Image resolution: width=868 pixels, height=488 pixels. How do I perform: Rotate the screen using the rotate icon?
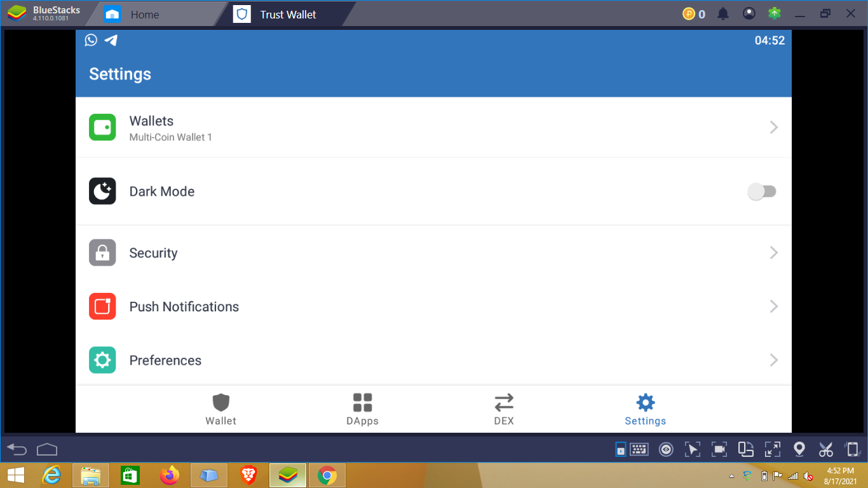(746, 449)
